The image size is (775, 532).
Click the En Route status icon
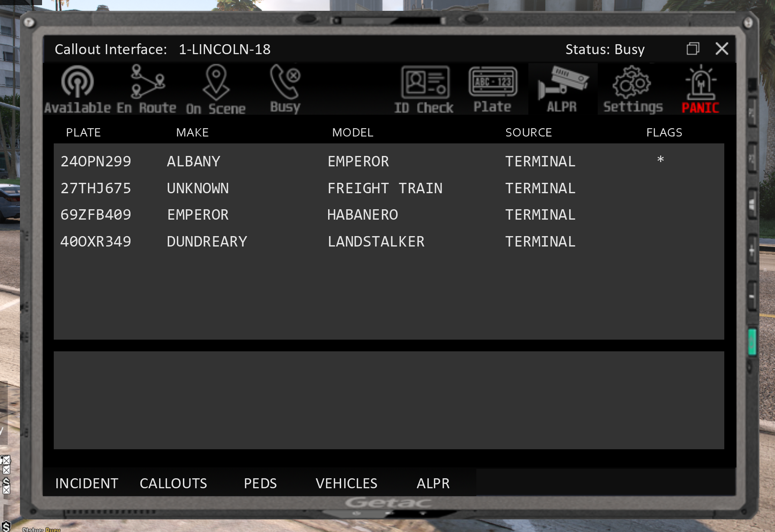(x=147, y=89)
